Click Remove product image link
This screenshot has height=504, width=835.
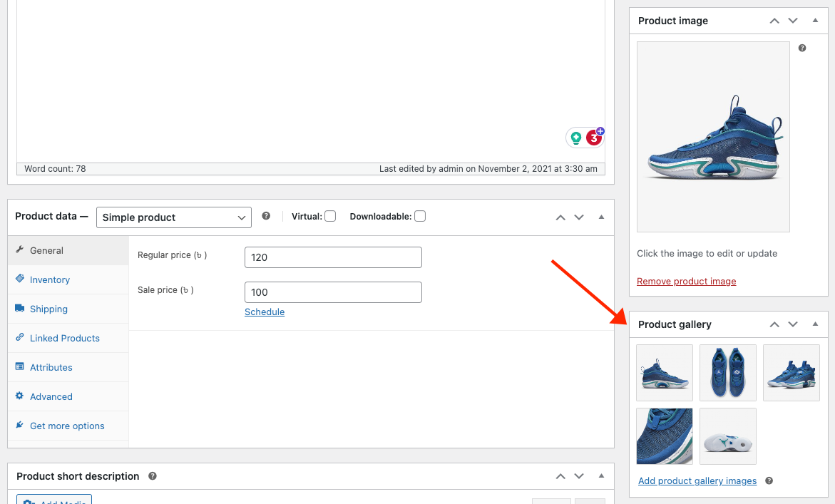pos(686,282)
